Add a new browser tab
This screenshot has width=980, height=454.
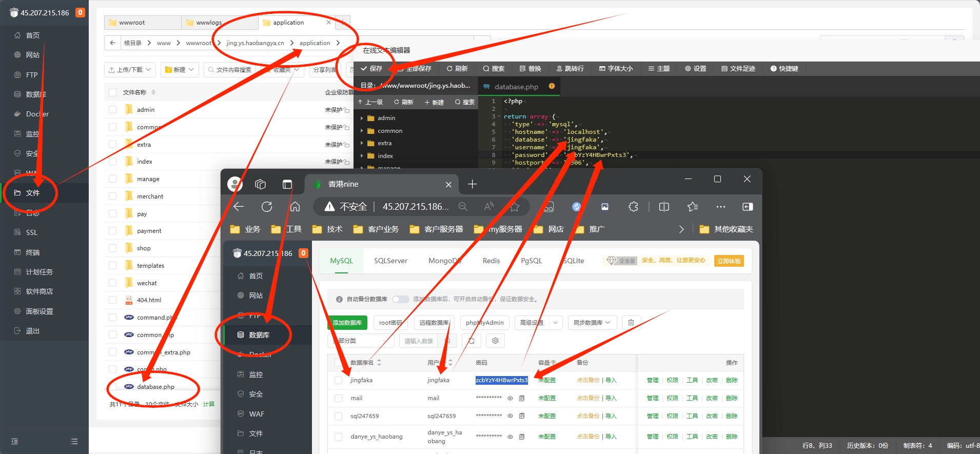tap(473, 184)
